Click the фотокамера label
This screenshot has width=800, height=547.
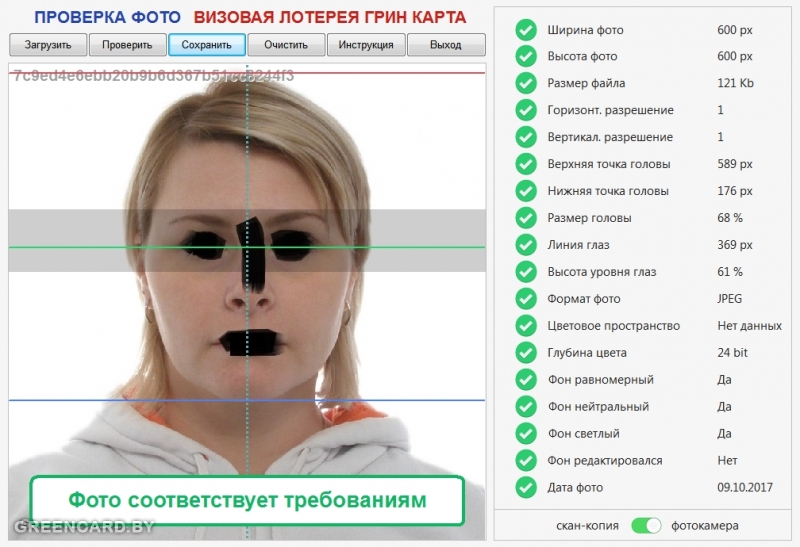[706, 525]
